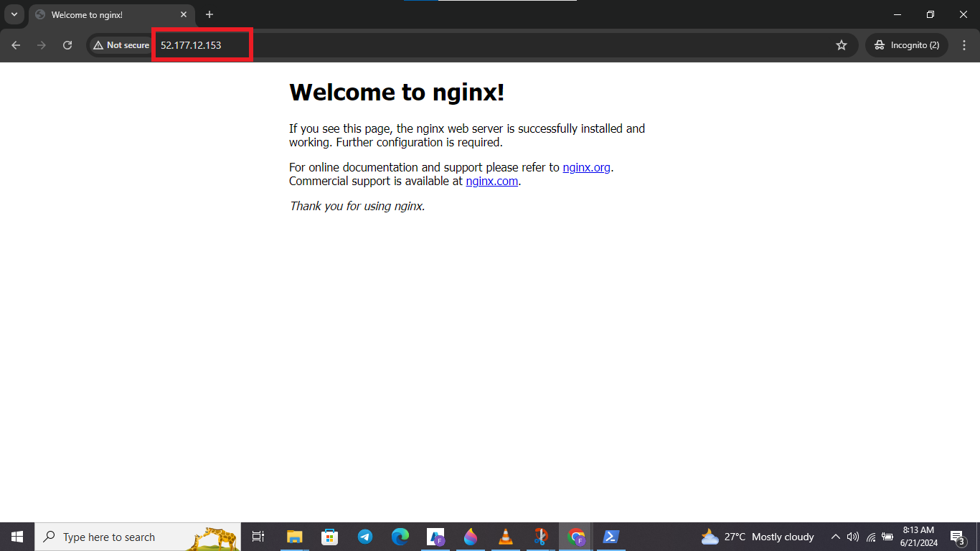The height and width of the screenshot is (551, 980).
Task: Follow the nginx.org link
Action: click(x=586, y=167)
